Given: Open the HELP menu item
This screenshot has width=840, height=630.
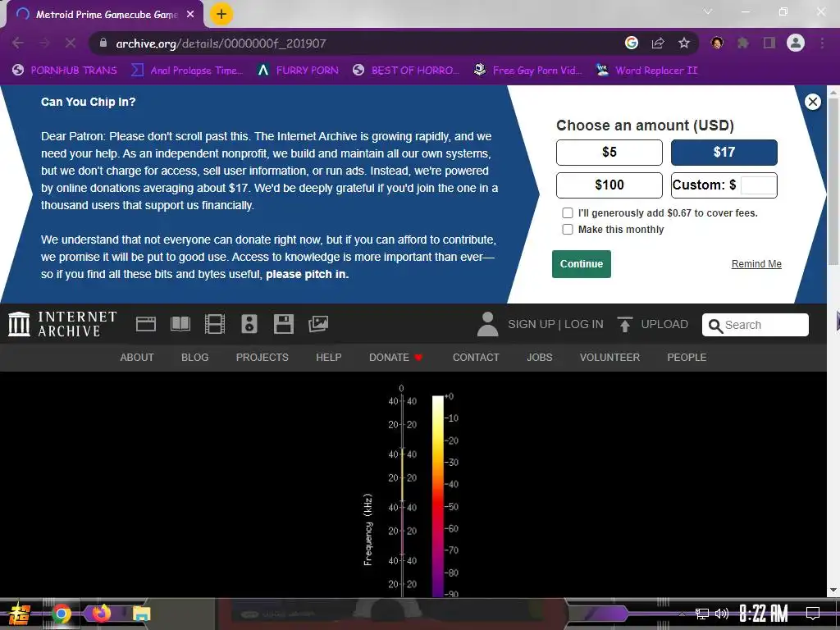Looking at the screenshot, I should point(328,358).
